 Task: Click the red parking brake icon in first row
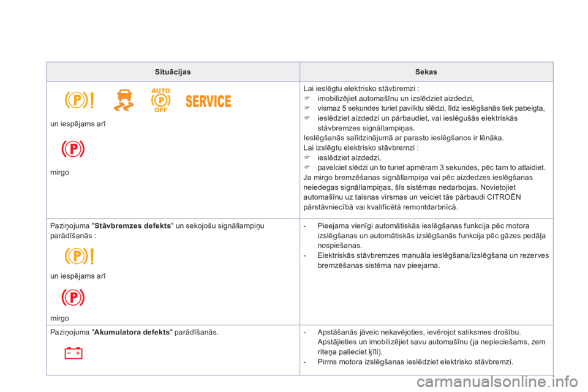click(x=73, y=149)
